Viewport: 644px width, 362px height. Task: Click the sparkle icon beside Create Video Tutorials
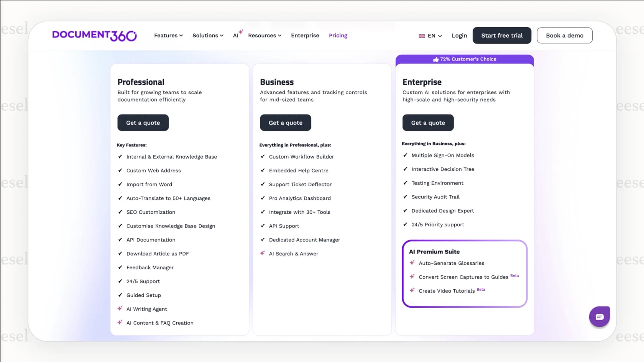tap(412, 290)
